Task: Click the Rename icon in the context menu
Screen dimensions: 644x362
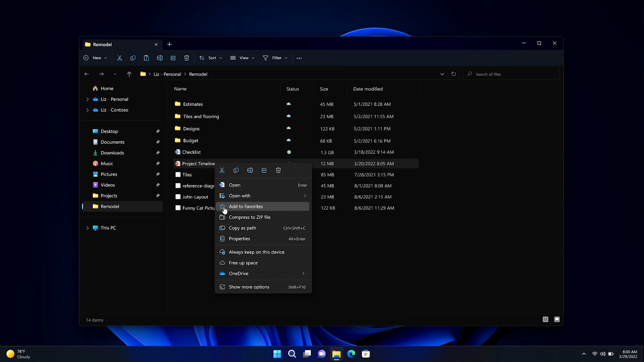Action: tap(250, 170)
